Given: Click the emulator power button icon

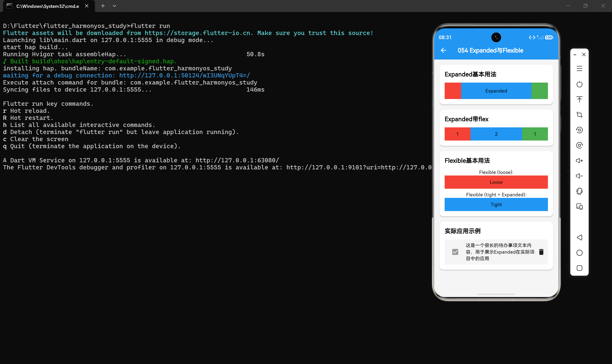Looking at the screenshot, I should tap(579, 84).
